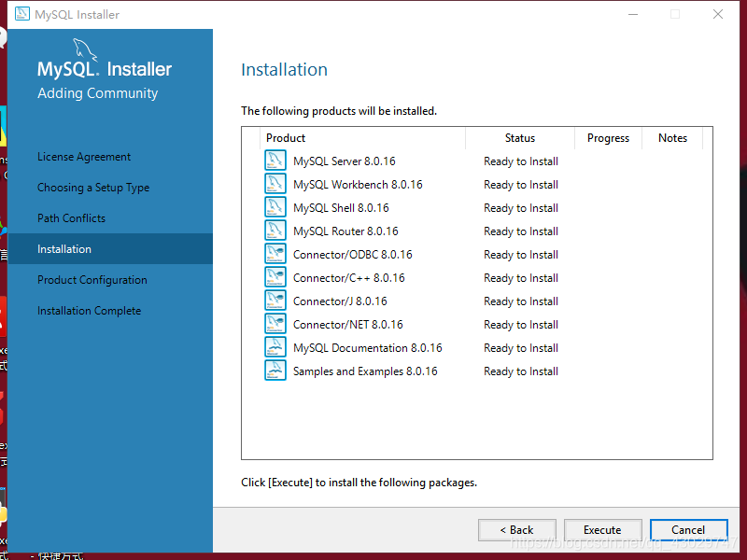Click the Progress column header
This screenshot has width=747, height=560.
pos(609,138)
